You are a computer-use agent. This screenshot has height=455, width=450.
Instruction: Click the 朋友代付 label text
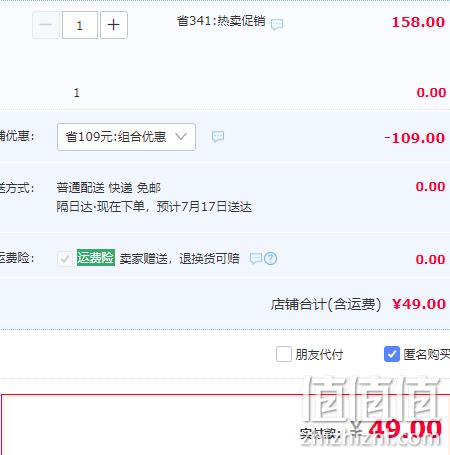coord(319,354)
